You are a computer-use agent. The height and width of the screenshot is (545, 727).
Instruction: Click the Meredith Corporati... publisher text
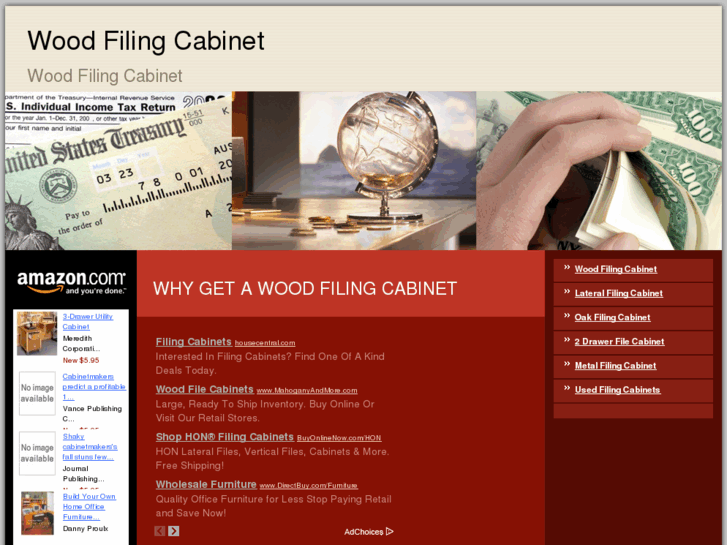81,344
